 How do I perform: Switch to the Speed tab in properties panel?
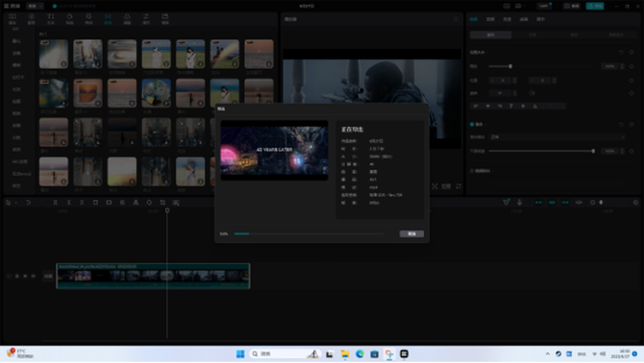[508, 19]
